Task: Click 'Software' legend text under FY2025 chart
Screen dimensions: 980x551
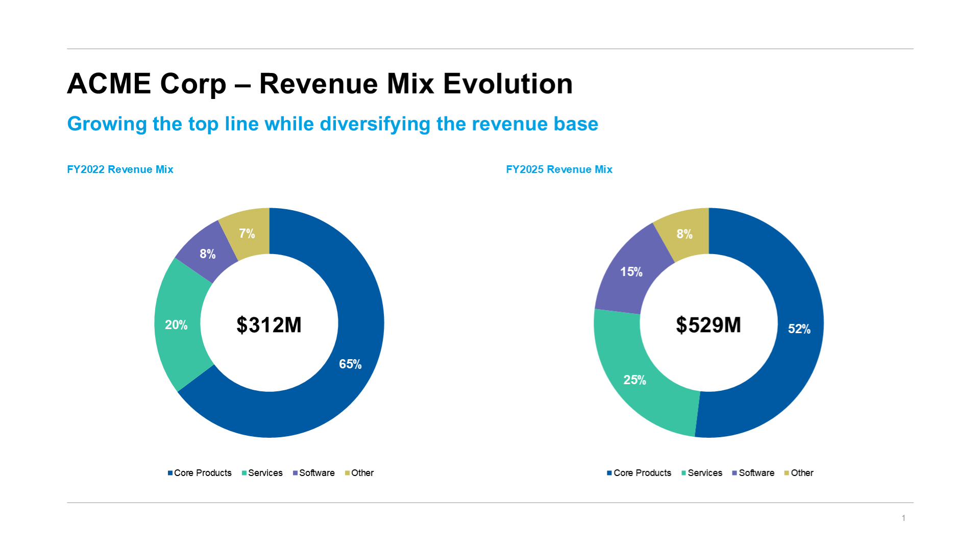Action: pos(756,473)
